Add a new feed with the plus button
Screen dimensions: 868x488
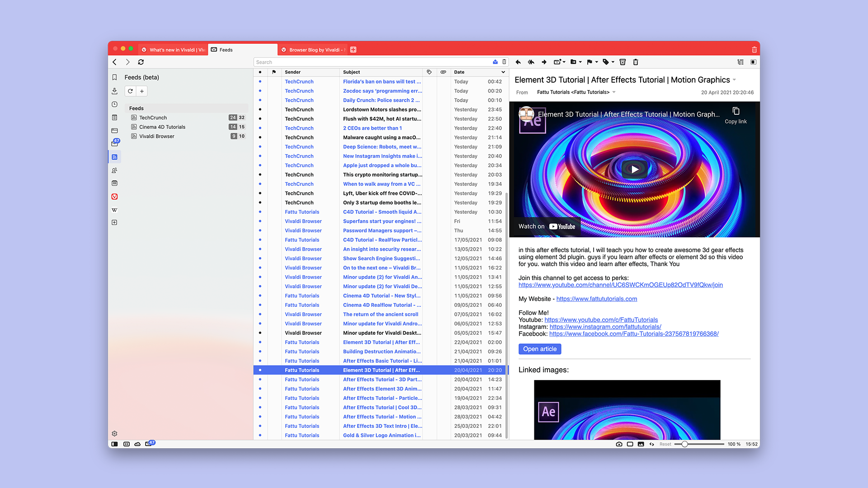pos(142,91)
